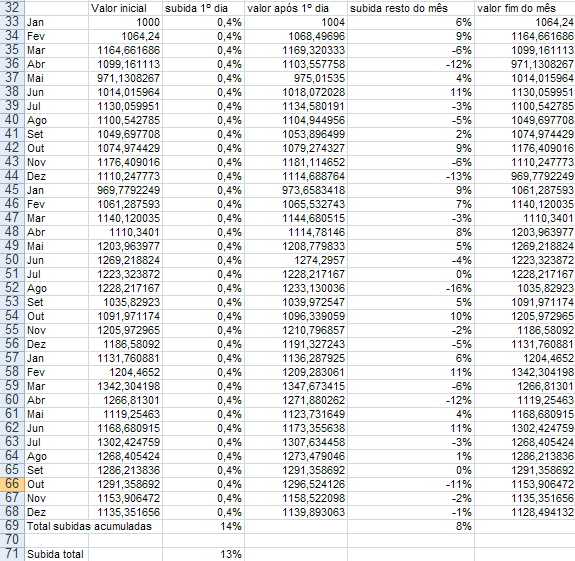The image size is (575, 561).
Task: Select the 'Mai' cell in row 37
Action: click(57, 78)
